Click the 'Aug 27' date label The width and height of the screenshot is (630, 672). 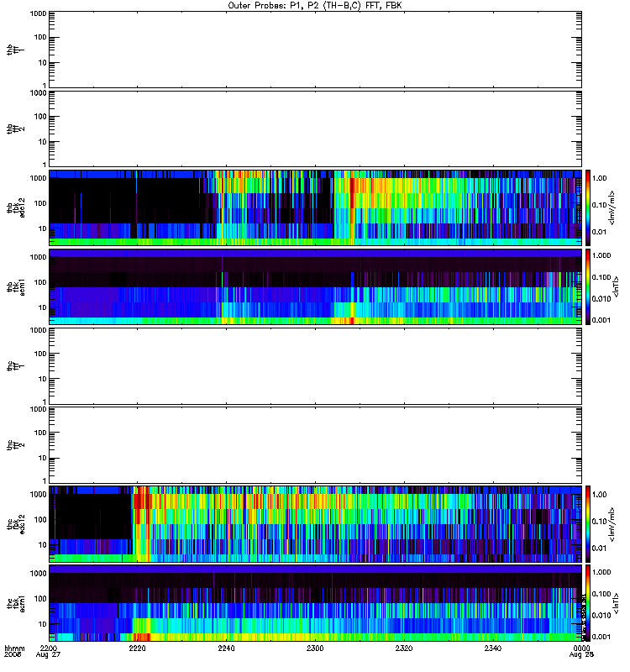(48, 655)
